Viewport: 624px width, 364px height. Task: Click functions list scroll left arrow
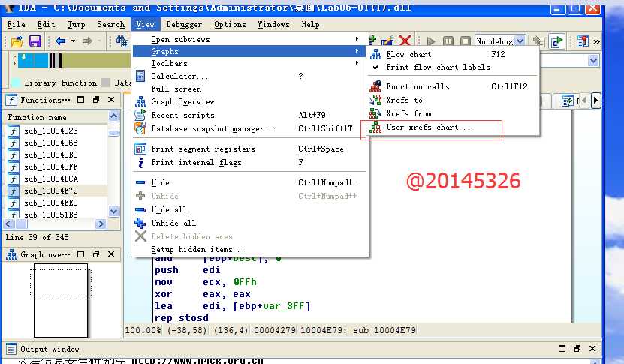tap(9, 224)
